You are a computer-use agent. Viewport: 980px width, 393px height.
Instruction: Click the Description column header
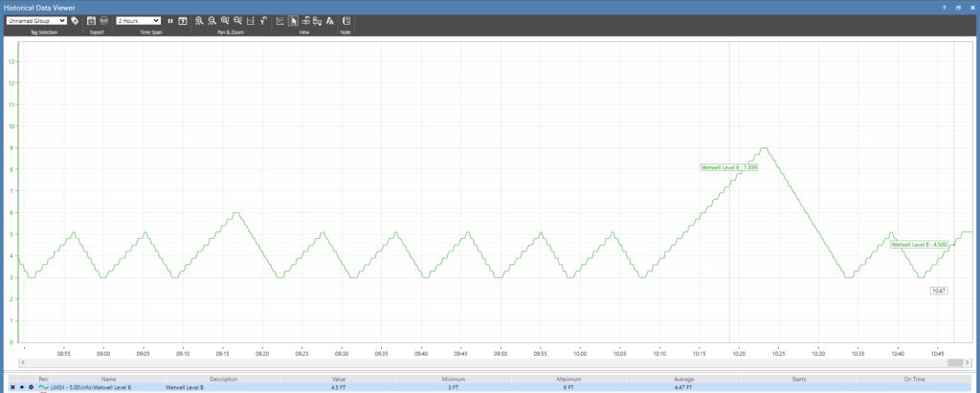click(223, 380)
